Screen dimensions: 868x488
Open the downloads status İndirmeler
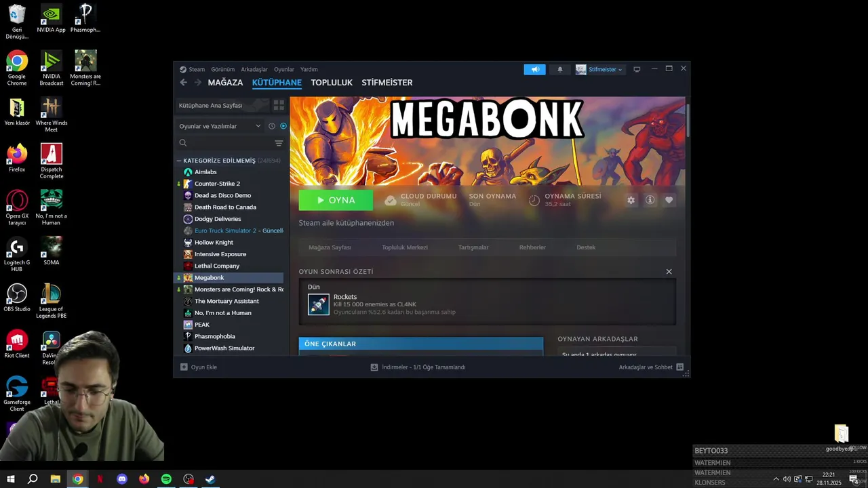[x=418, y=367]
